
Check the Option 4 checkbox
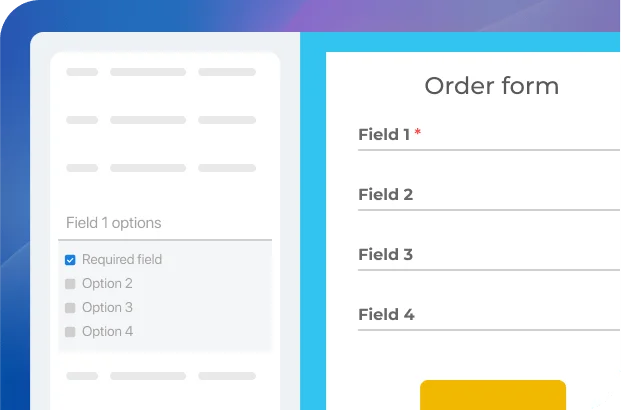coord(70,332)
